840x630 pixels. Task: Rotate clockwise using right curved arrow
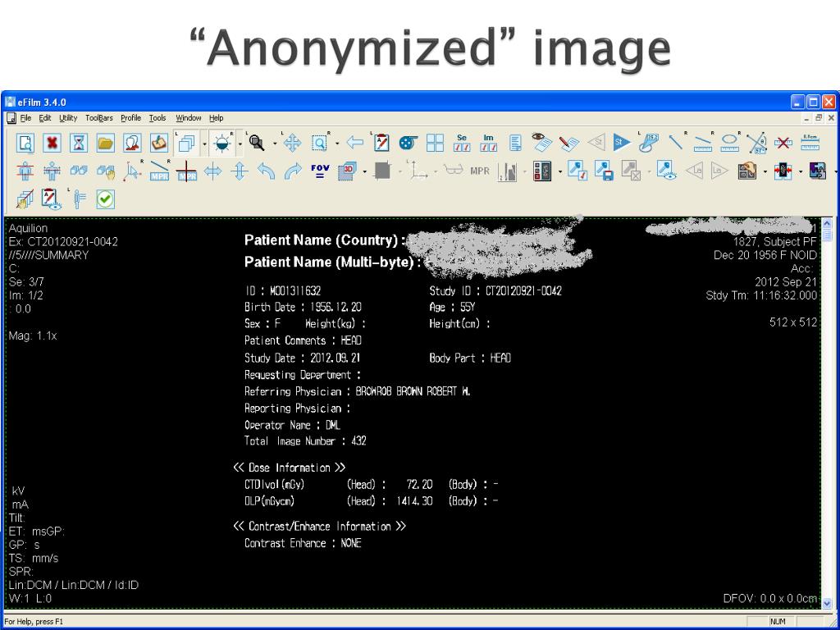(x=293, y=171)
